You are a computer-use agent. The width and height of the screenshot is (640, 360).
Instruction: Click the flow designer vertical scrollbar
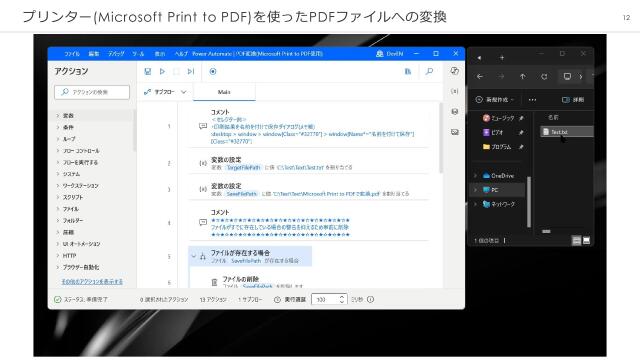(440, 138)
